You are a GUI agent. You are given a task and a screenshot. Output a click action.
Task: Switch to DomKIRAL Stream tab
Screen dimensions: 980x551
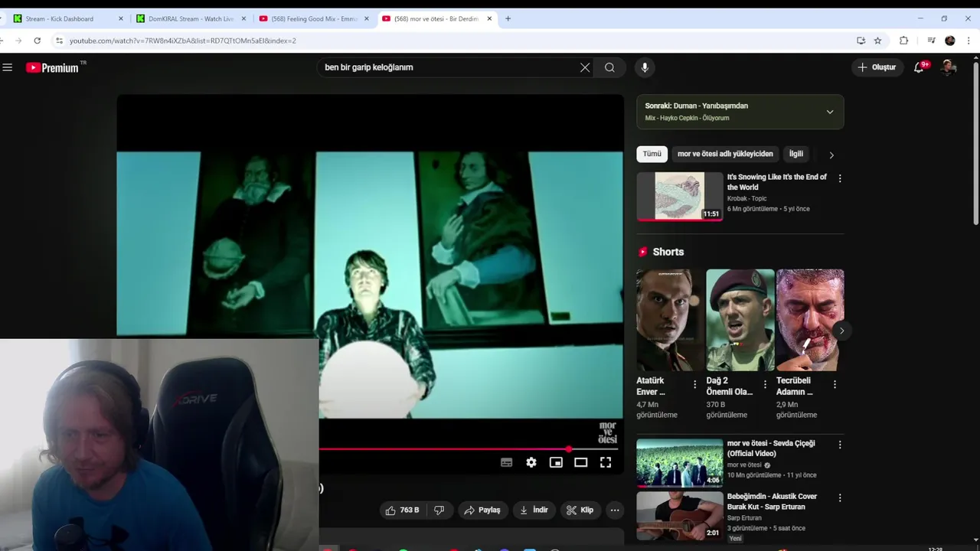tap(191, 18)
